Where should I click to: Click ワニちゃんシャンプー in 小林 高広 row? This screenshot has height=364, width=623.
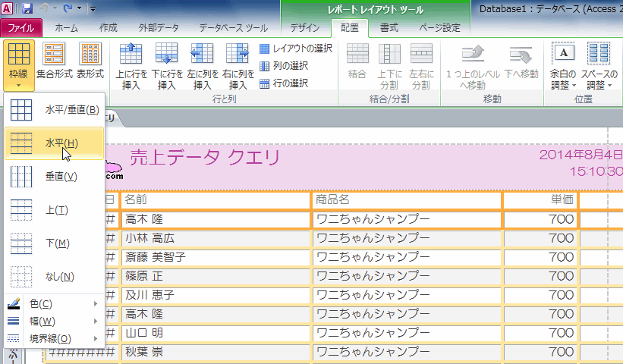(x=407, y=239)
